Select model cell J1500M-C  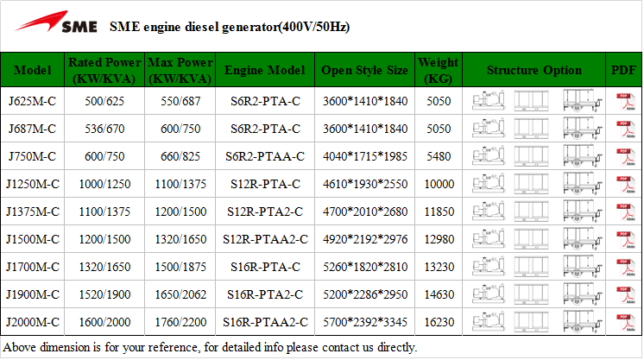click(33, 239)
